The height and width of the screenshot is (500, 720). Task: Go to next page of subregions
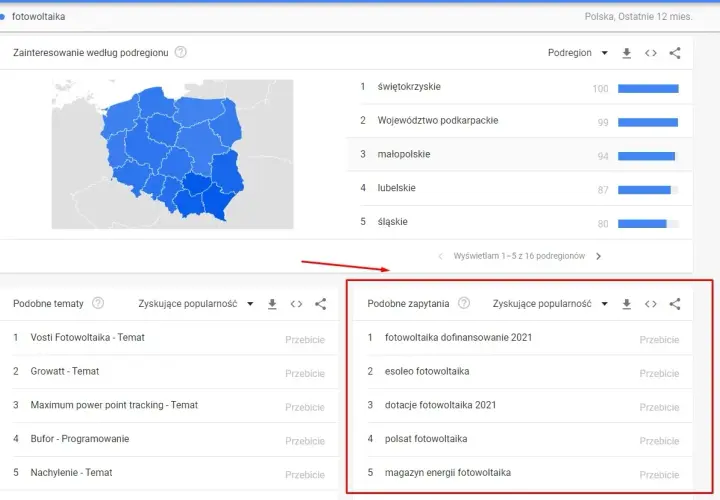click(598, 256)
